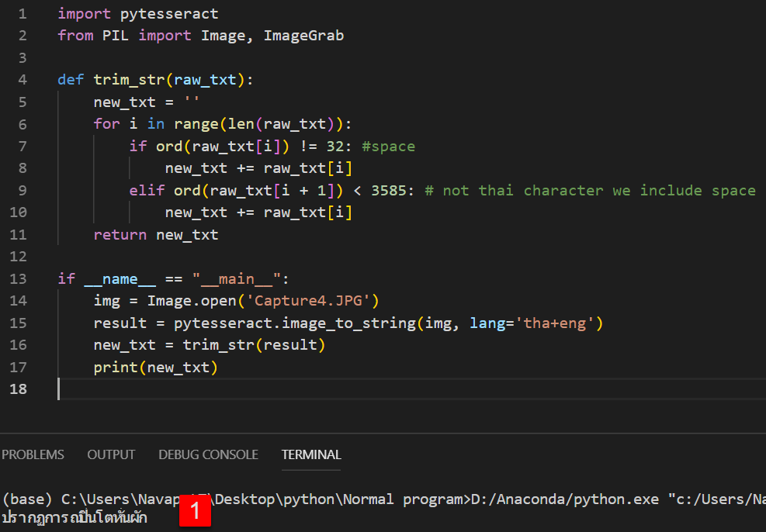The height and width of the screenshot is (532, 766).
Task: Switch to the OUTPUT tab
Action: pyautogui.click(x=110, y=455)
